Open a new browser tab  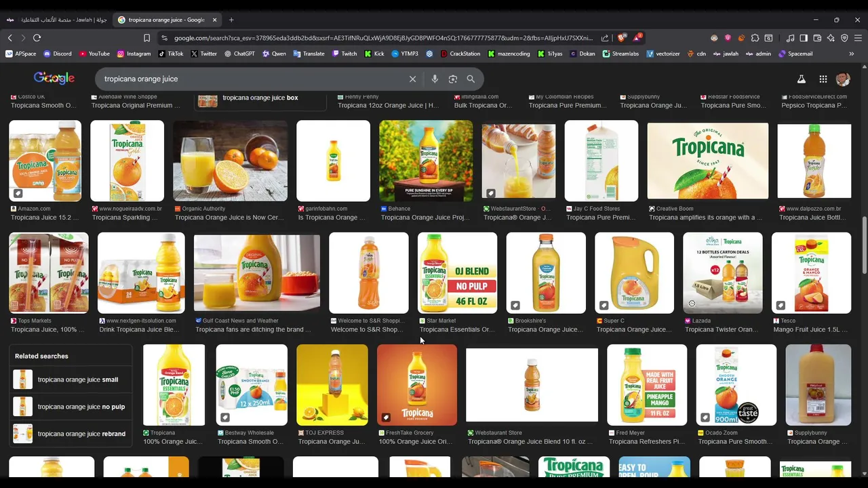pyautogui.click(x=231, y=20)
